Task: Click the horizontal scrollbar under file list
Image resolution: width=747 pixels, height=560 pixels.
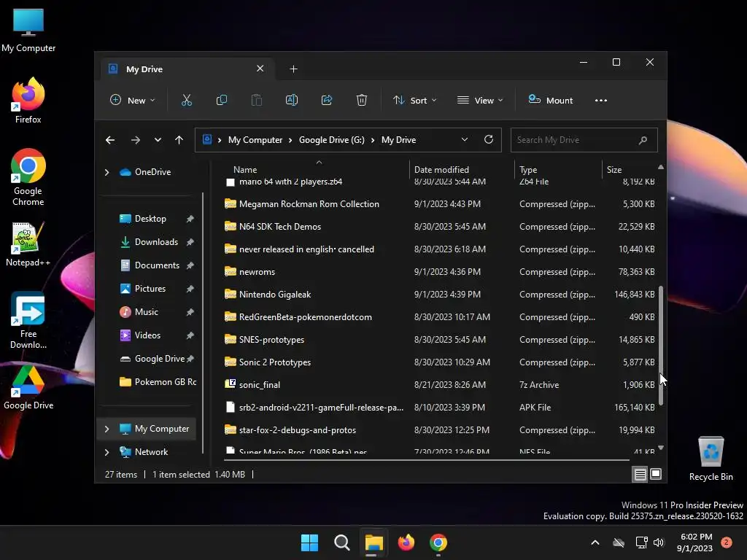Action: click(x=426, y=460)
